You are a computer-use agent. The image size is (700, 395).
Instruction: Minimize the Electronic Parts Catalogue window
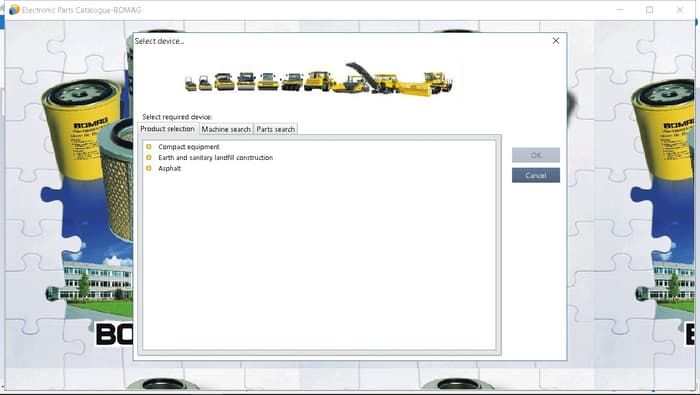click(620, 9)
